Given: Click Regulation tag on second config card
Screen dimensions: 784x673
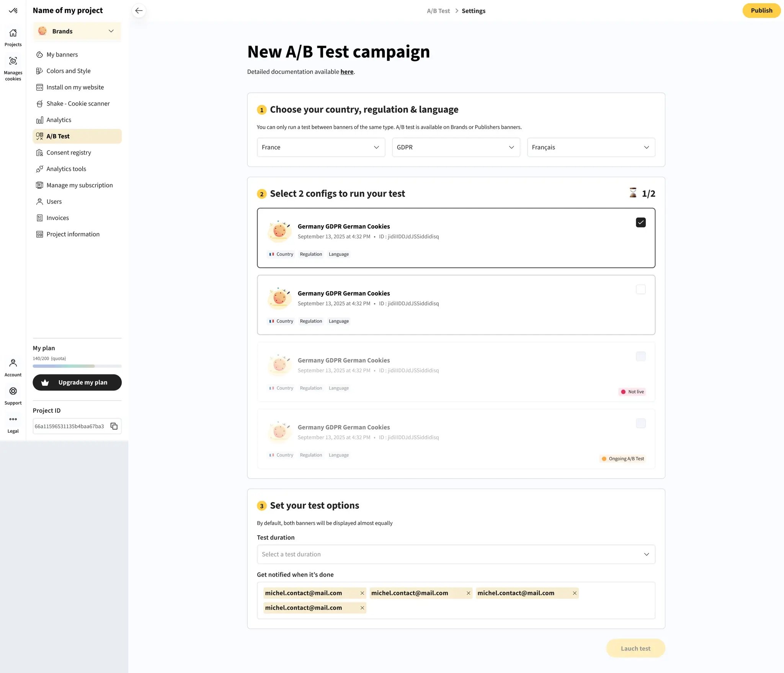Looking at the screenshot, I should click(x=311, y=321).
